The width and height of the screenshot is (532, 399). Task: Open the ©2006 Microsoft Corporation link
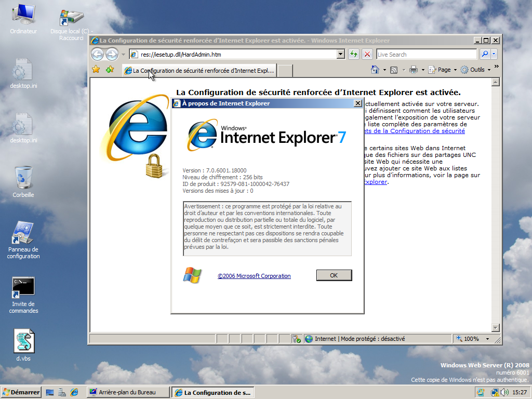pos(254,276)
